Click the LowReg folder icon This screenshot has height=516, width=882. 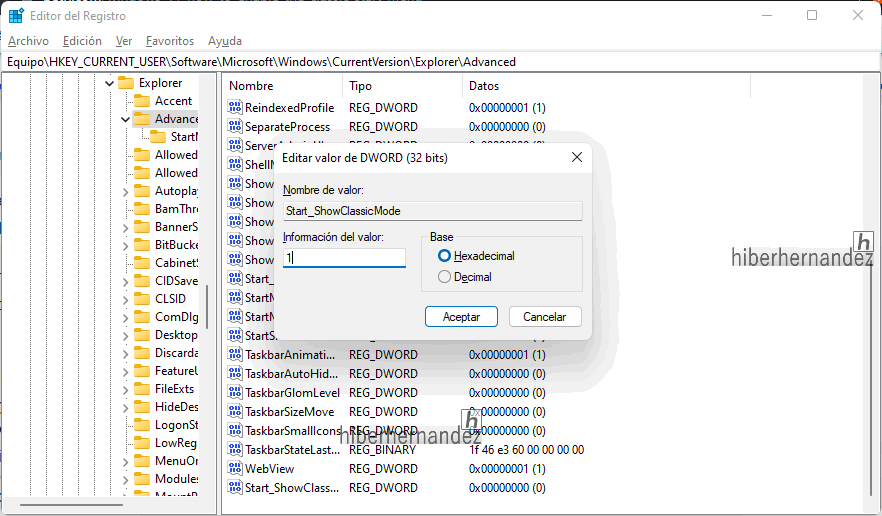tap(142, 443)
